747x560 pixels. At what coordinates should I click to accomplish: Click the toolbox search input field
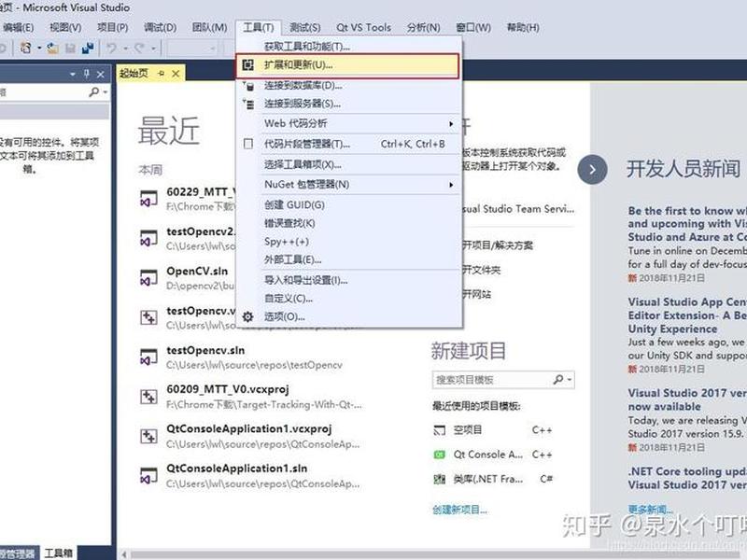(44, 91)
